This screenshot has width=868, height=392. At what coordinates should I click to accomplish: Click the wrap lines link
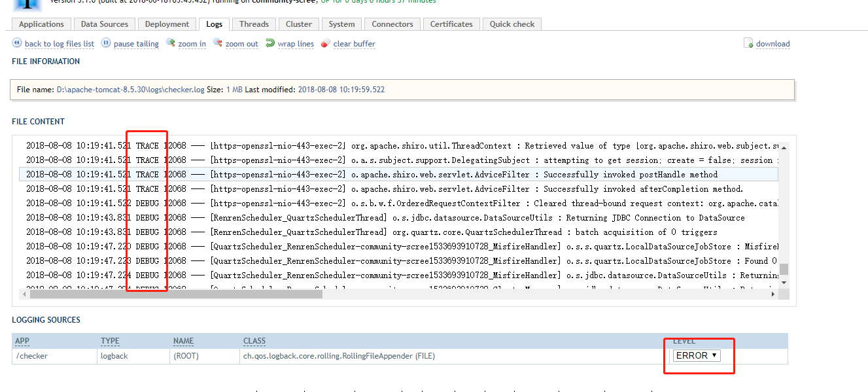296,44
